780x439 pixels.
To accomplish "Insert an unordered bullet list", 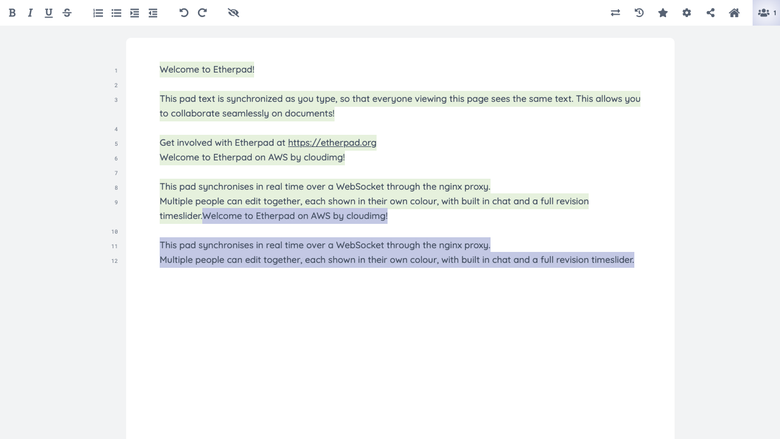I will point(116,13).
